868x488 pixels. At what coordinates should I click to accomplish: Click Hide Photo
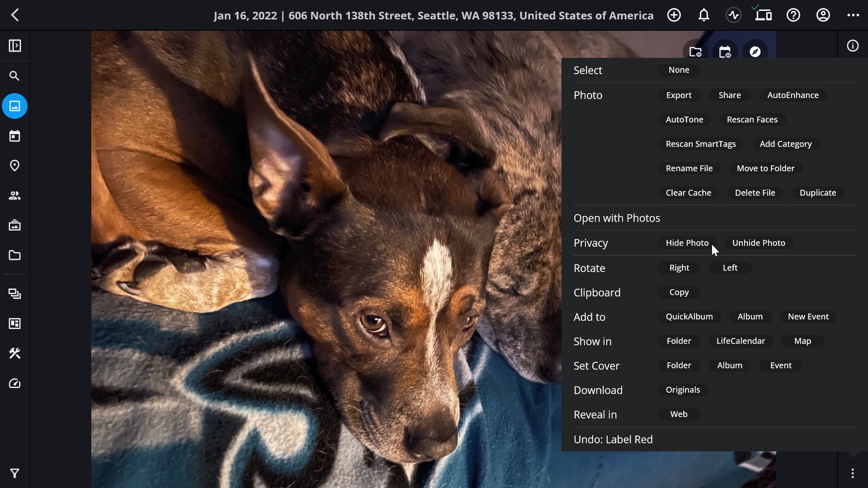[x=687, y=243]
